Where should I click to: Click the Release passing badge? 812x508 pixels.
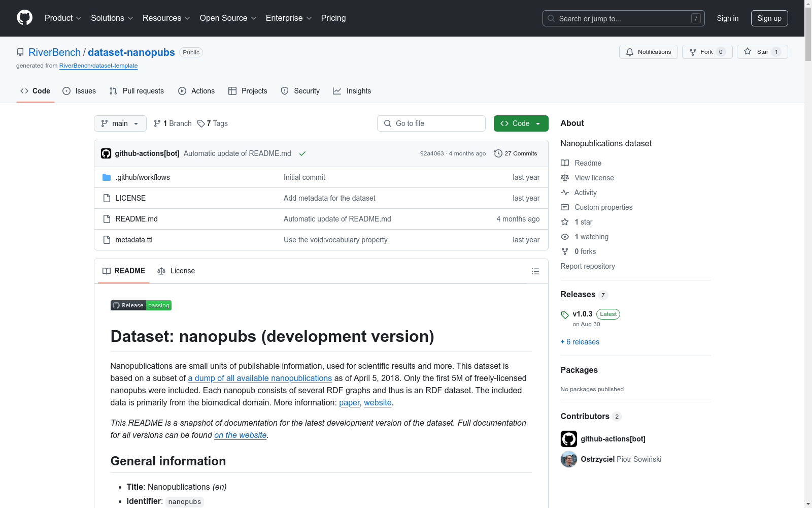coord(141,305)
